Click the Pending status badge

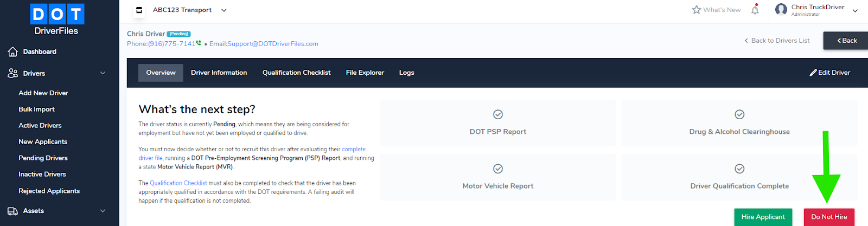pos(179,34)
